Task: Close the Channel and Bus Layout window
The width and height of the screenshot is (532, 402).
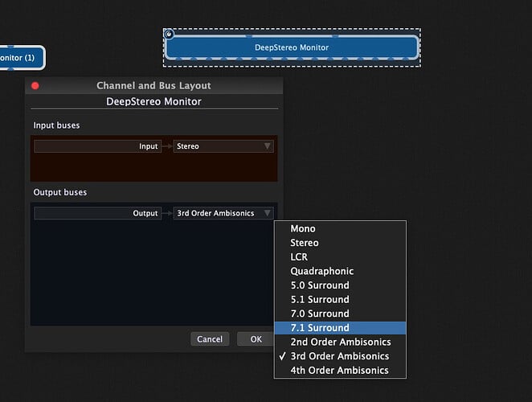Action: tap(35, 86)
